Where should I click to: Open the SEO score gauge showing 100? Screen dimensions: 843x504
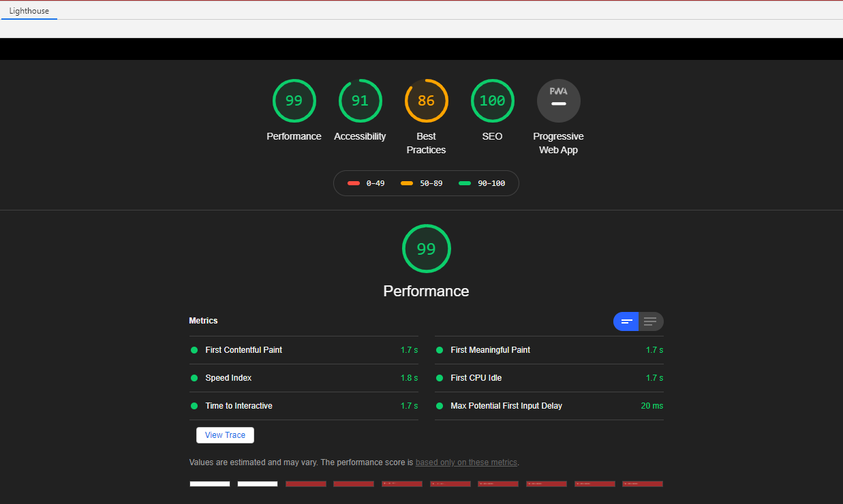(492, 101)
